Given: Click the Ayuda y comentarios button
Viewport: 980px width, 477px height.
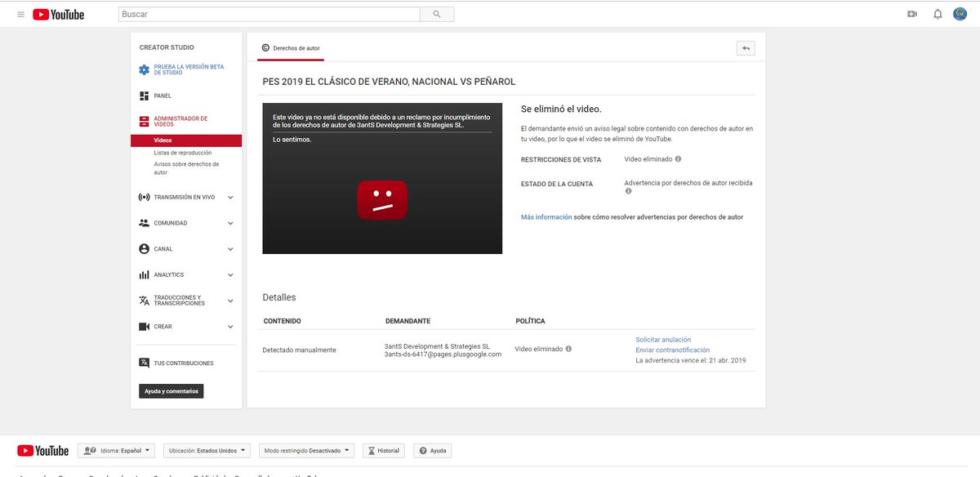Looking at the screenshot, I should tap(171, 391).
